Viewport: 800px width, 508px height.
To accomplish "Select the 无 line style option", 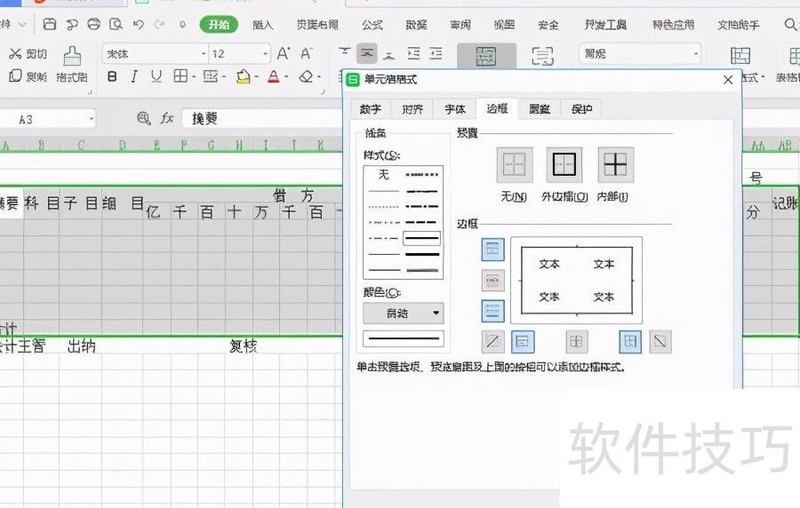I will click(x=382, y=174).
